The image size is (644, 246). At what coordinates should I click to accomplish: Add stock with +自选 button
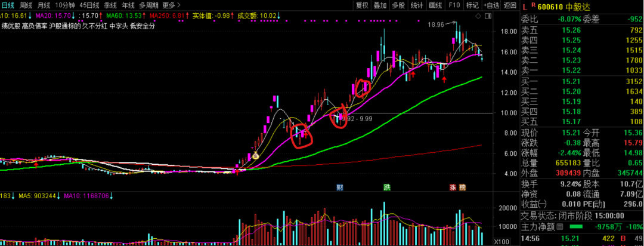pyautogui.click(x=491, y=5)
